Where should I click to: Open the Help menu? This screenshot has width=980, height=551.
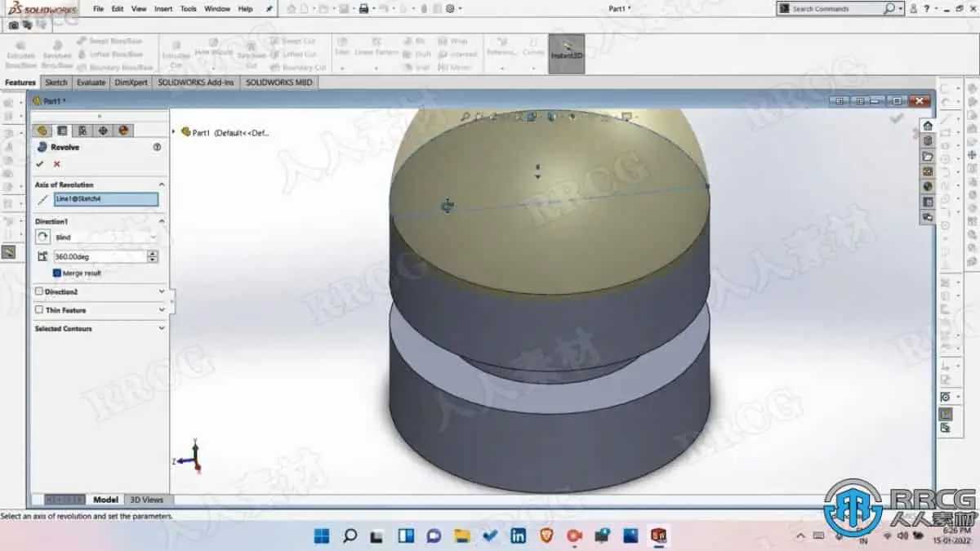tap(245, 9)
